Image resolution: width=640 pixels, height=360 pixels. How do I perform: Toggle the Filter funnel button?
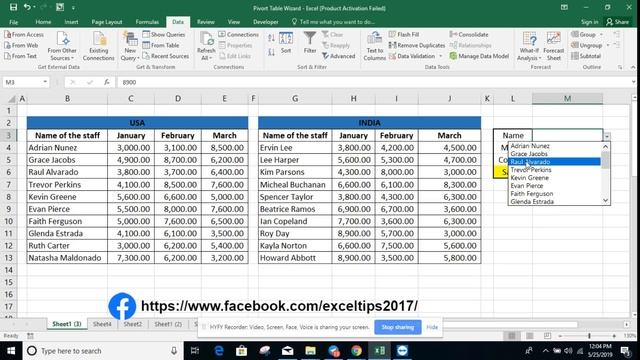pos(310,43)
